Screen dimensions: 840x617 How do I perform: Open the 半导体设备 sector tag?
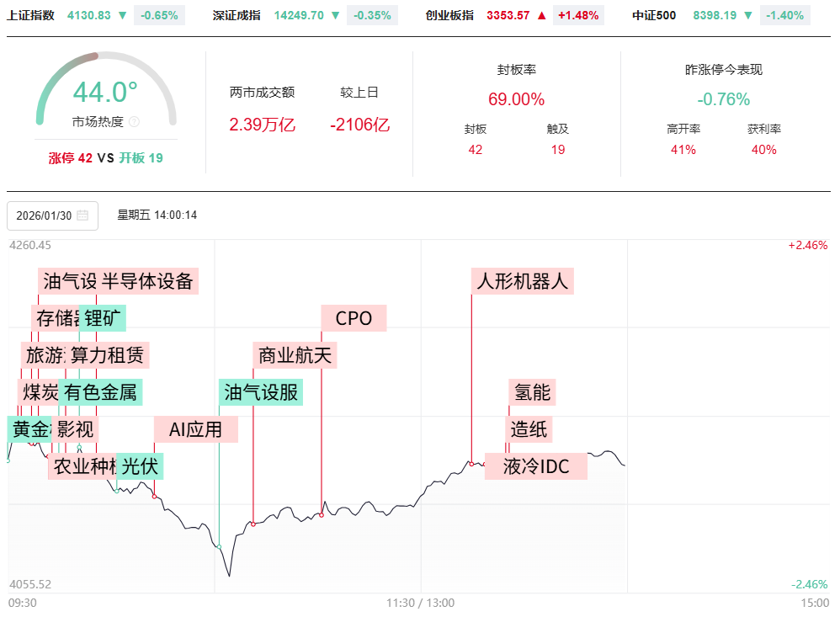pyautogui.click(x=148, y=280)
